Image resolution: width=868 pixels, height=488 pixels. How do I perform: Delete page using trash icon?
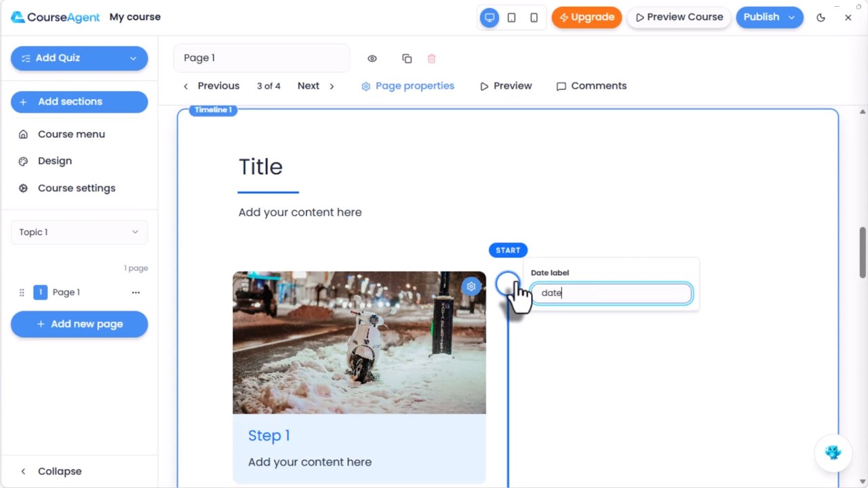[431, 59]
